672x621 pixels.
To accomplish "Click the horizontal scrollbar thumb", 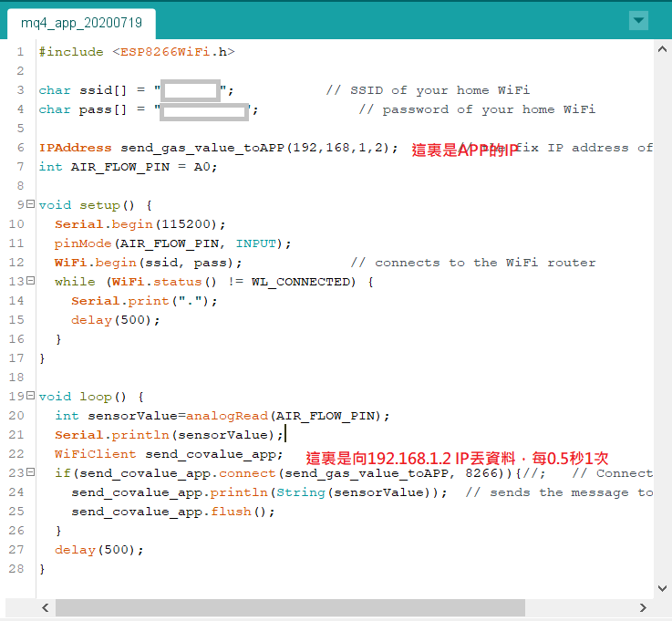I will [x=289, y=607].
